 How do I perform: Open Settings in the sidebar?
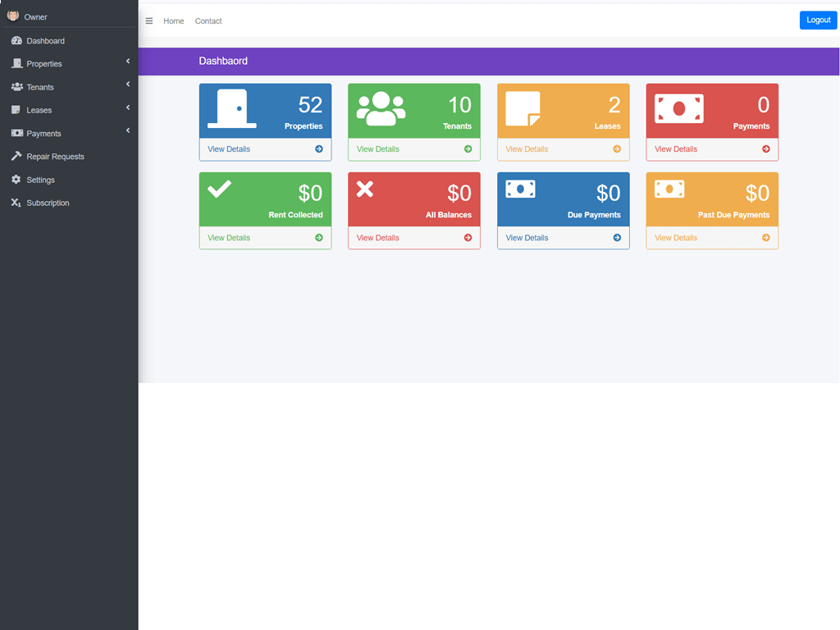40,180
